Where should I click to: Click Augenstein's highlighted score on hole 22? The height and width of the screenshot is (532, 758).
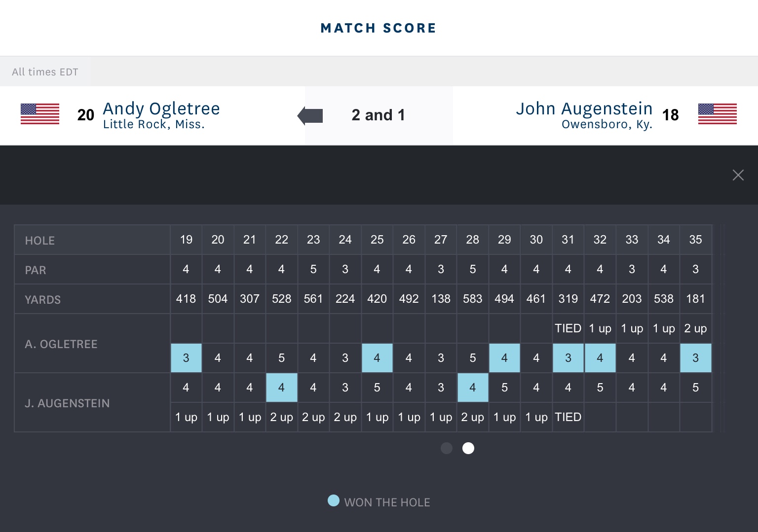(x=281, y=388)
